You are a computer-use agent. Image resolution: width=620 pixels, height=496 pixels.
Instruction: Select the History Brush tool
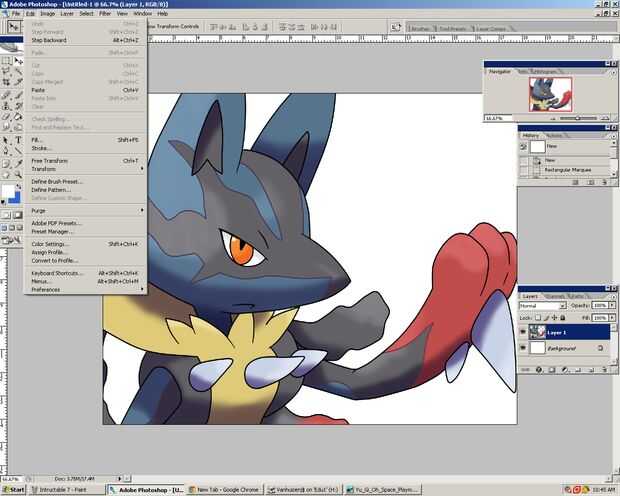point(18,106)
